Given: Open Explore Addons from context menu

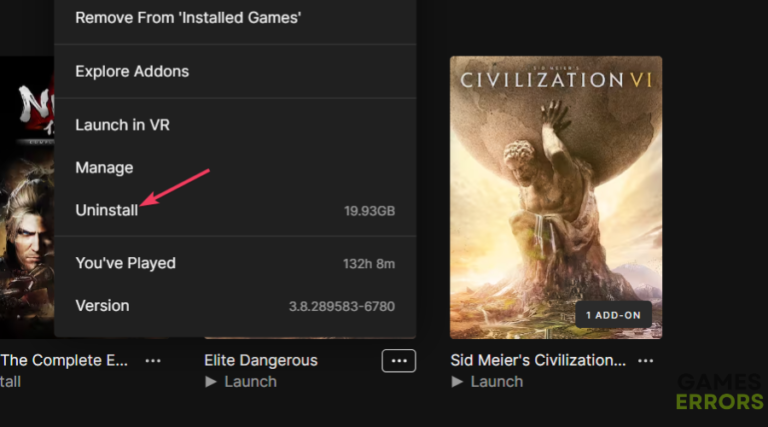Looking at the screenshot, I should point(132,71).
